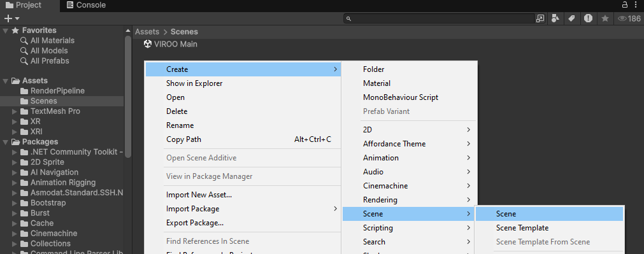Save search with the star icon
644x254 pixels.
click(605, 18)
